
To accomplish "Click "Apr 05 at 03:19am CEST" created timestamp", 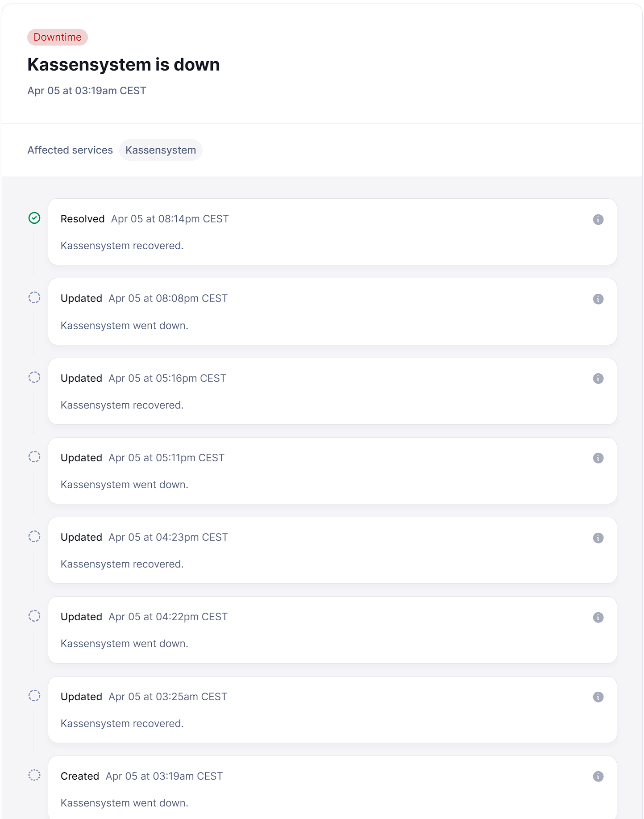I will (164, 776).
